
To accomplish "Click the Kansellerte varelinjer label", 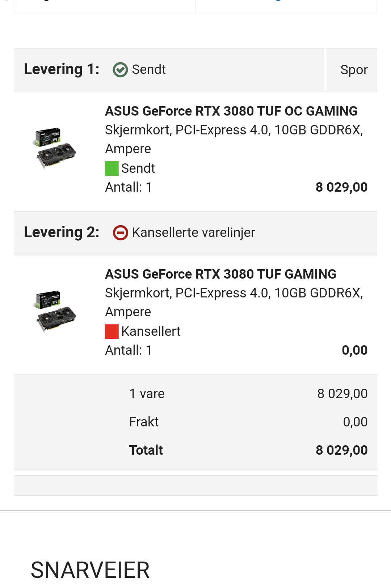I will click(194, 233).
